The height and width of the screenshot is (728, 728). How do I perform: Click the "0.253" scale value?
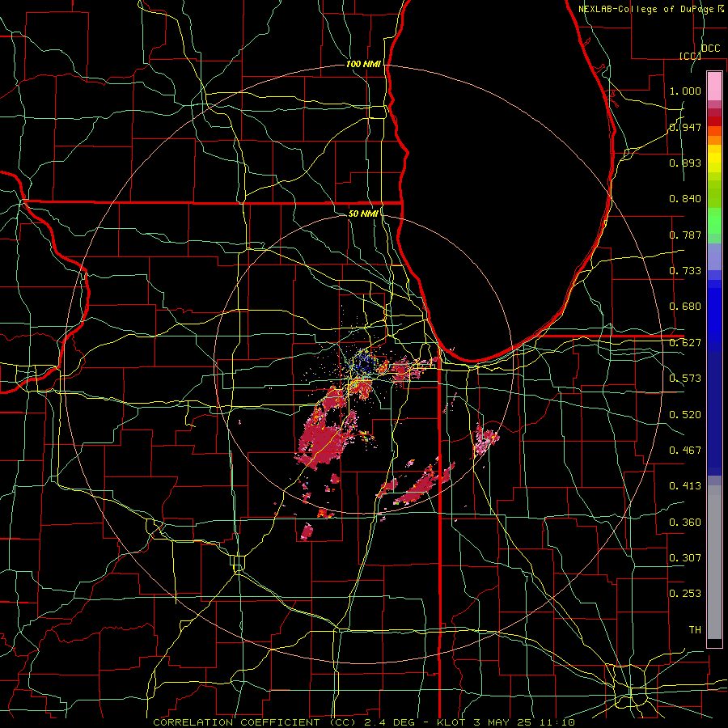(x=685, y=594)
